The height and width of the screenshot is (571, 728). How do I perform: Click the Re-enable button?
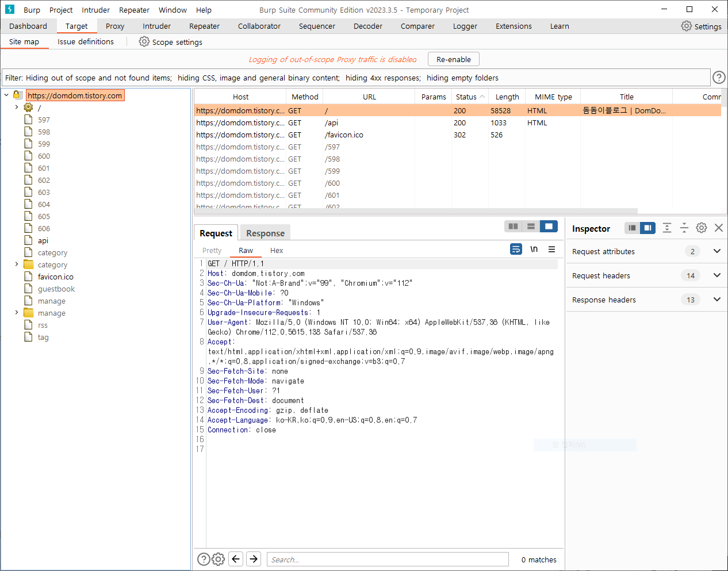[454, 59]
